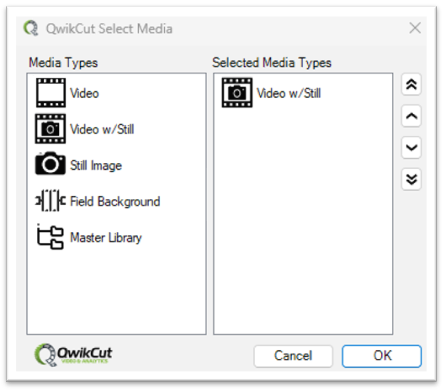Click the Still Image camera icon
The height and width of the screenshot is (391, 444).
click(50, 163)
